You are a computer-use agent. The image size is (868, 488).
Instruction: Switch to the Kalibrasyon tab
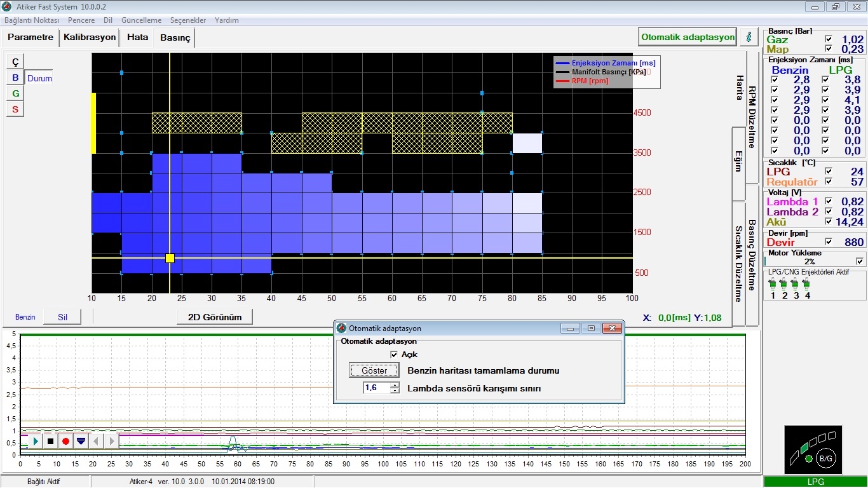[x=90, y=37]
